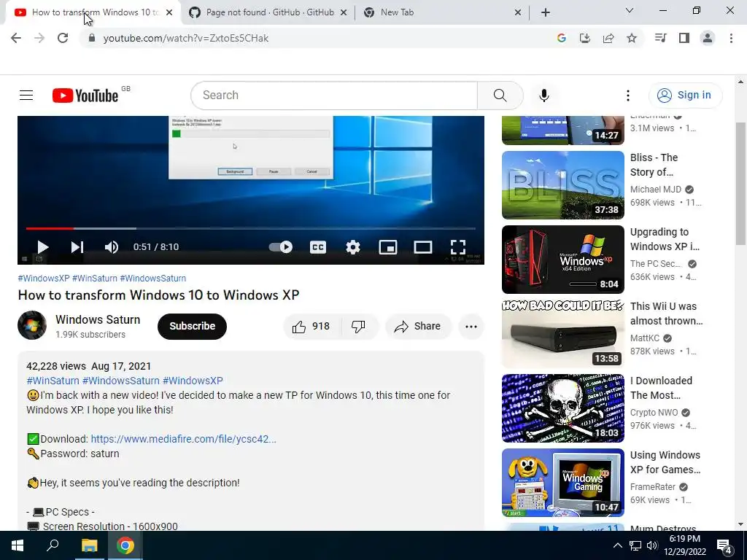This screenshot has height=560, width=747.
Task: Open the #WinSaturn hashtag above title
Action: coord(94,278)
